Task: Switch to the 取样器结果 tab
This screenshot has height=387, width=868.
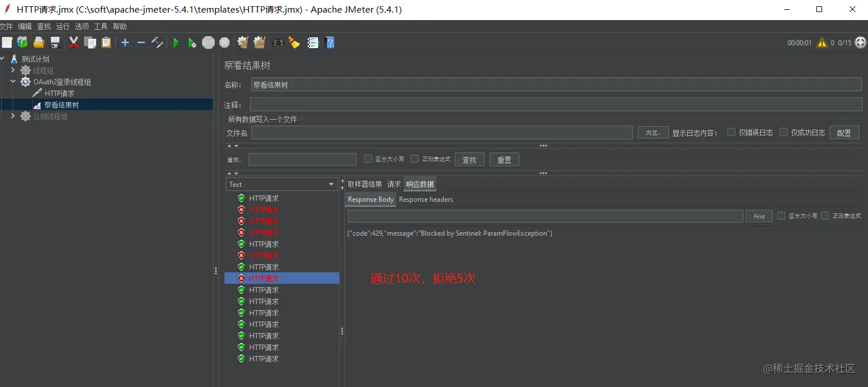Action: point(365,184)
